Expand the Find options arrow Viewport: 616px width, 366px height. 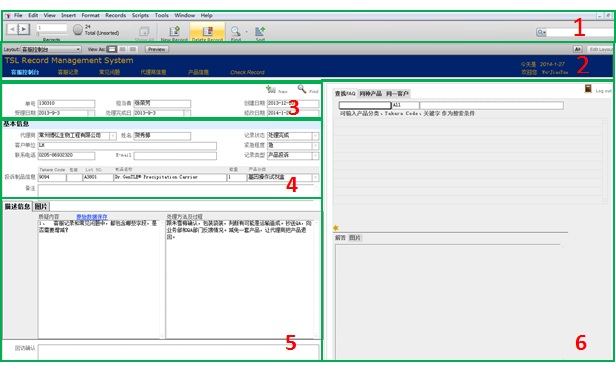pos(247,31)
